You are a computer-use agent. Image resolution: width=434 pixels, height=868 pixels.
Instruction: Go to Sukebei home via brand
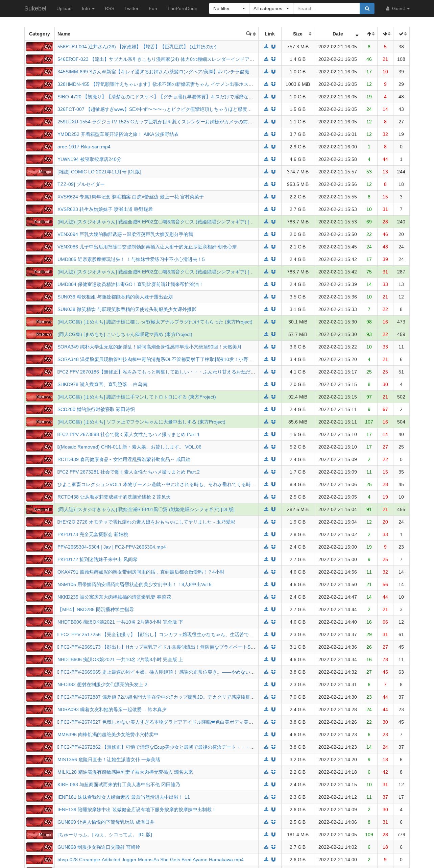35,8
